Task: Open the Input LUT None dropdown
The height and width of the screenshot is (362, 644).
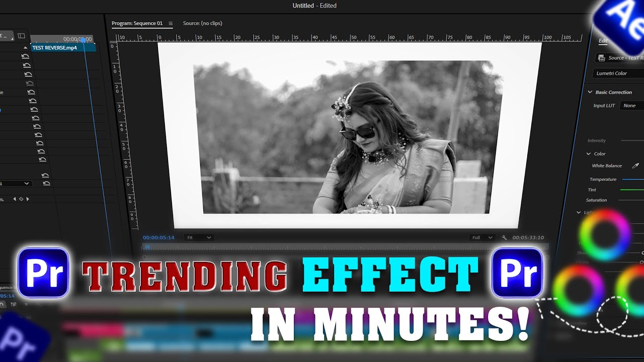Action: [x=632, y=106]
